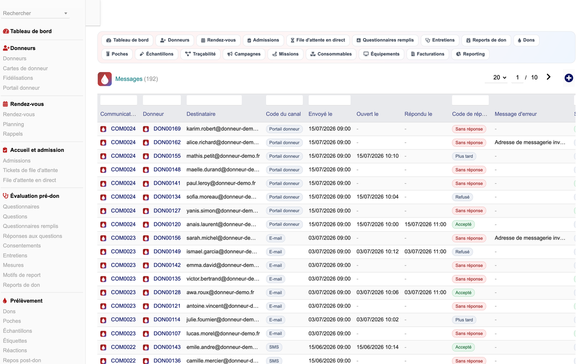The image size is (588, 364).
Task: Click the Donneur column filter field
Action: [x=162, y=100]
